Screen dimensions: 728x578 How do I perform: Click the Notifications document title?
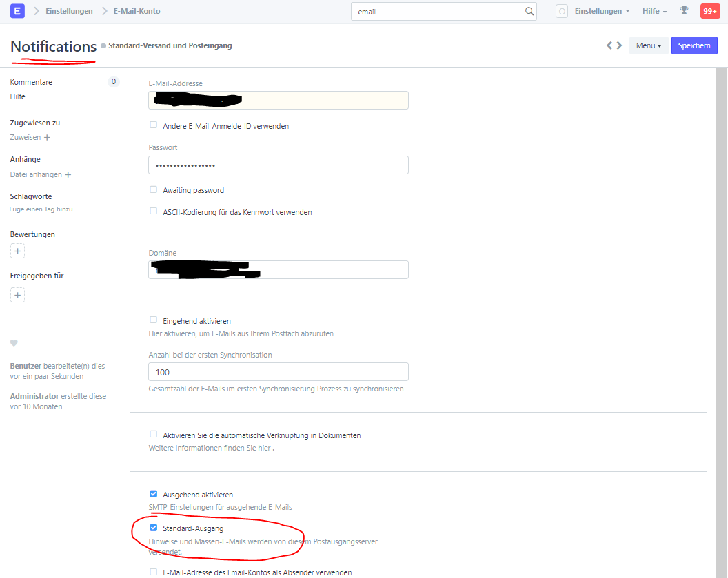[53, 46]
